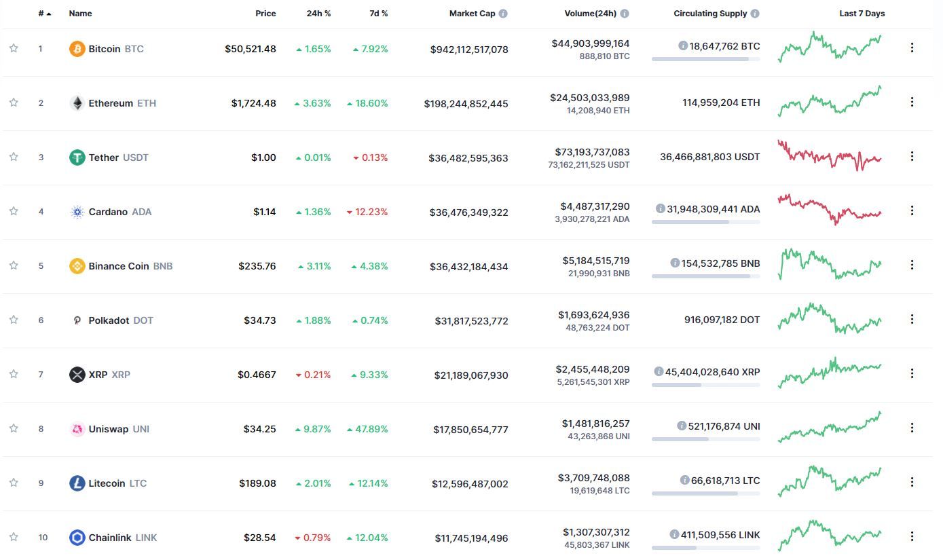Screen dimensions: 943x560
Task: Click info icon beside Cardano circulating supply
Action: click(660, 208)
